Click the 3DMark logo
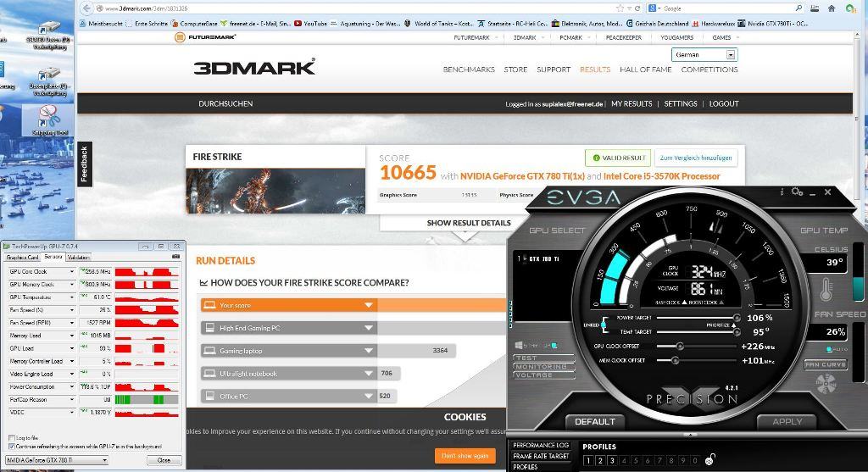 pos(254,68)
